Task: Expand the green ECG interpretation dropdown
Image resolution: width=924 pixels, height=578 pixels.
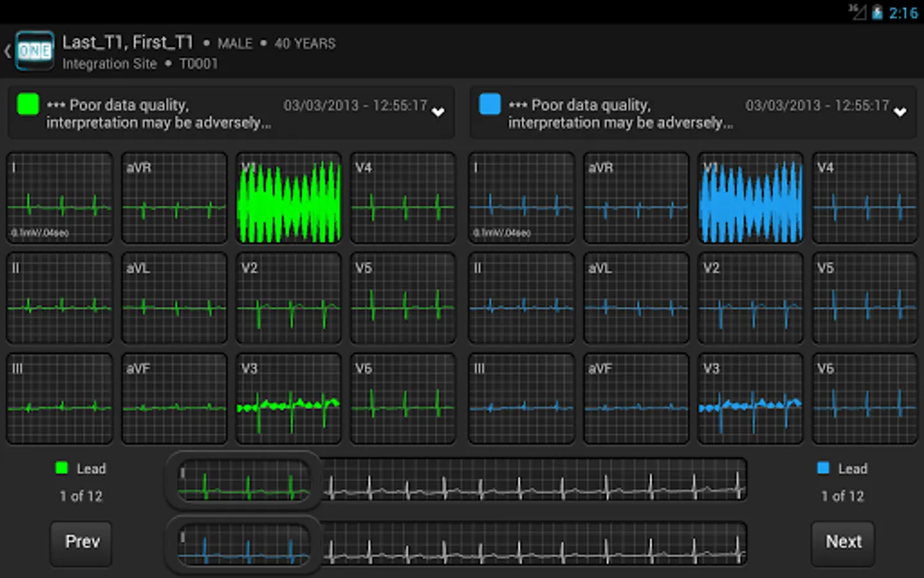Action: click(x=438, y=112)
